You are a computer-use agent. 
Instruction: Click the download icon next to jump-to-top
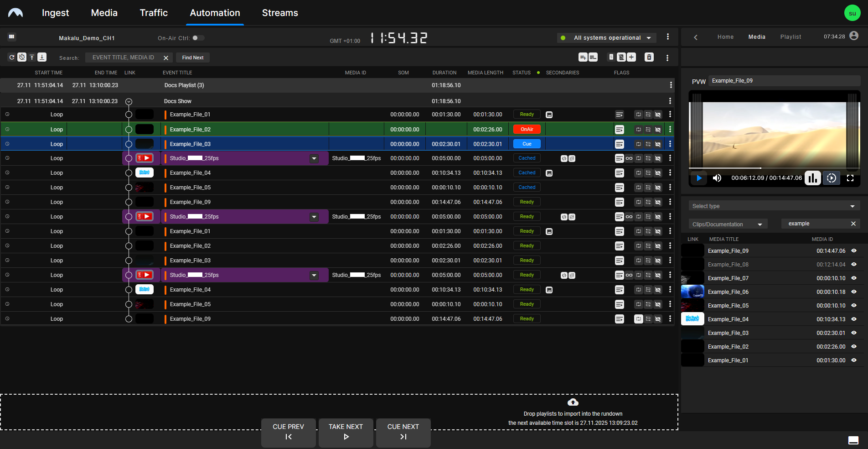coord(41,57)
